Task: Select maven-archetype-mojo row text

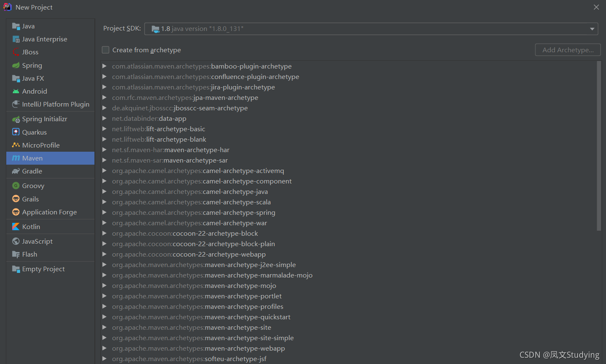Action: click(x=194, y=286)
